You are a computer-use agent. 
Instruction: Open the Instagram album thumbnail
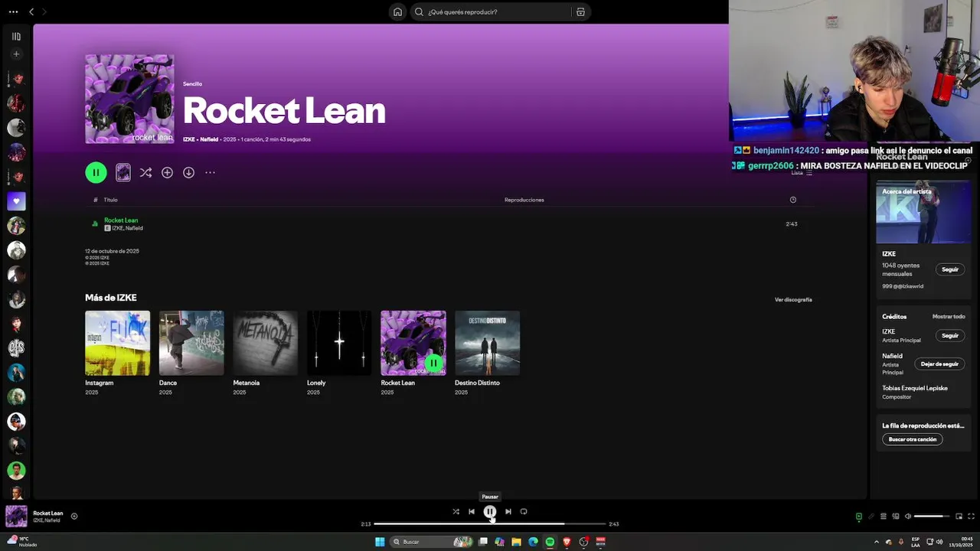tap(117, 343)
